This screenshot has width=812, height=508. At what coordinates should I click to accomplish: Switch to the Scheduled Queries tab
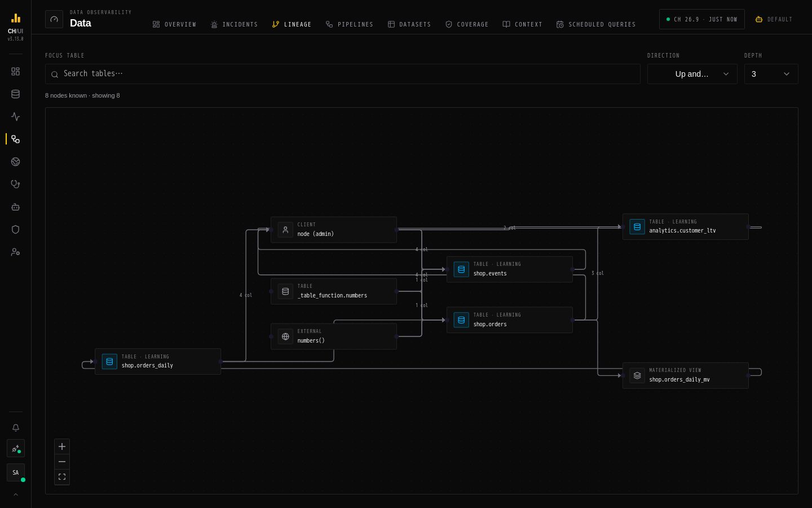click(596, 24)
